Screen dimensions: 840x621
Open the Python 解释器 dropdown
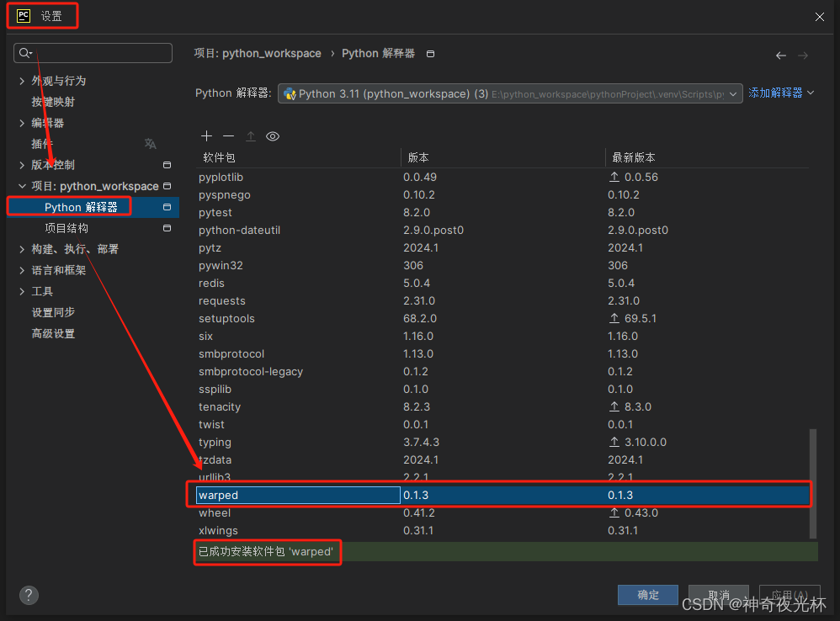coord(510,93)
